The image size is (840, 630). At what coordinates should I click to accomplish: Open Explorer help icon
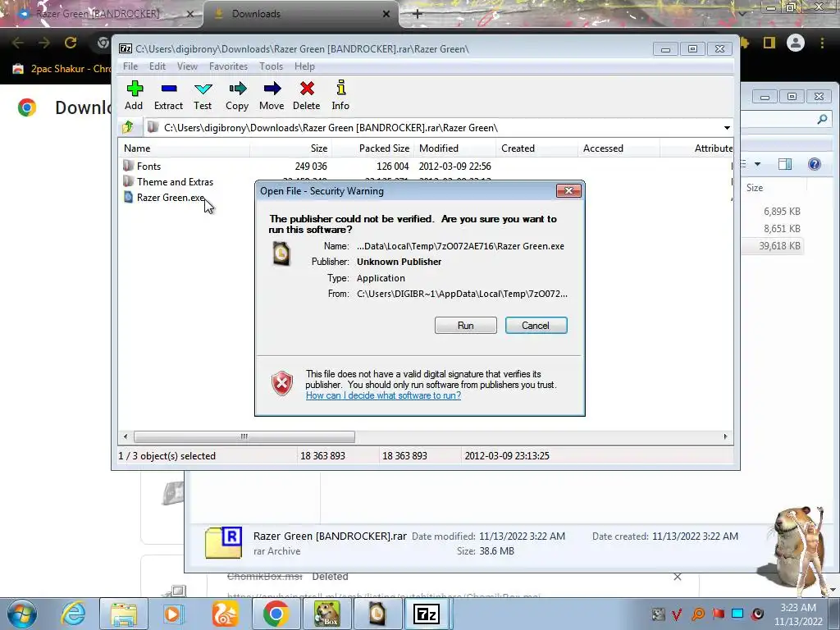click(x=815, y=164)
